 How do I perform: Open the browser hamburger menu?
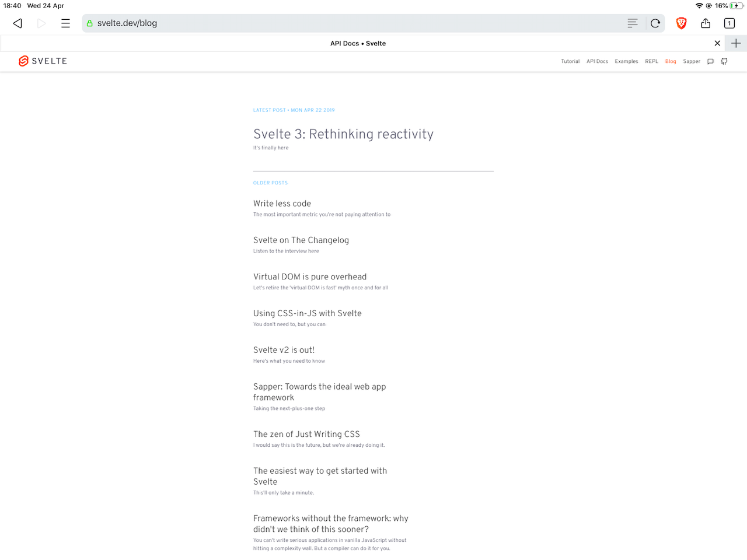[x=65, y=23]
